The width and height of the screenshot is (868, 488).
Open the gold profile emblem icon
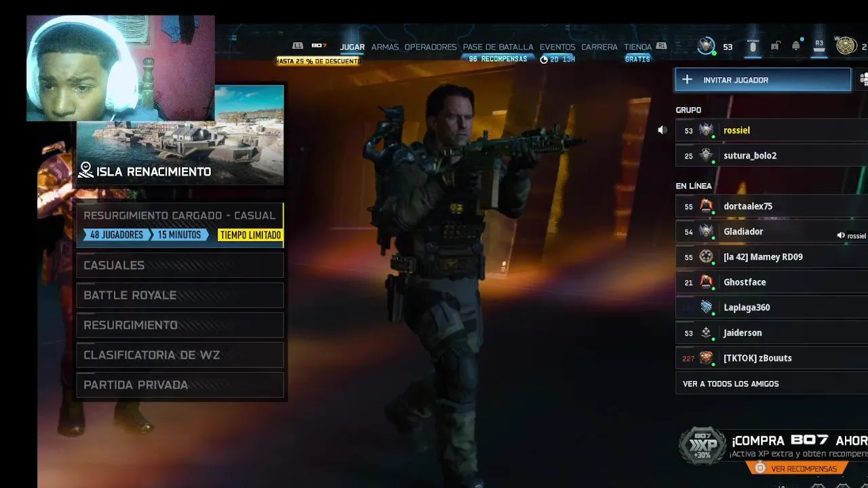pyautogui.click(x=846, y=46)
